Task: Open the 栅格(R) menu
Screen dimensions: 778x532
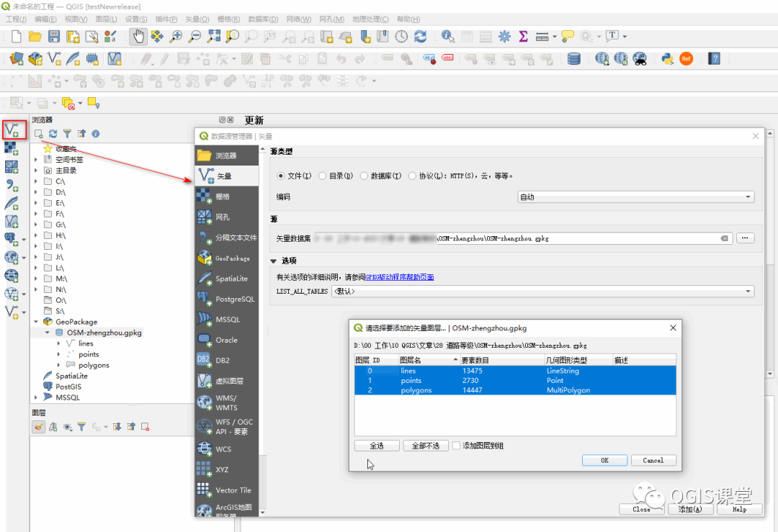Action: (x=229, y=19)
